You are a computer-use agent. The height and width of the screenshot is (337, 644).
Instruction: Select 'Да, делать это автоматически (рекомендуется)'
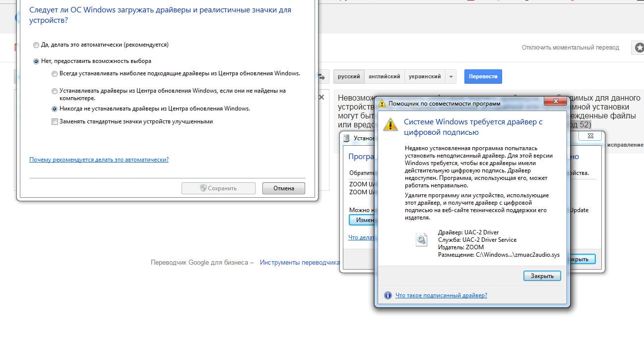point(101,45)
